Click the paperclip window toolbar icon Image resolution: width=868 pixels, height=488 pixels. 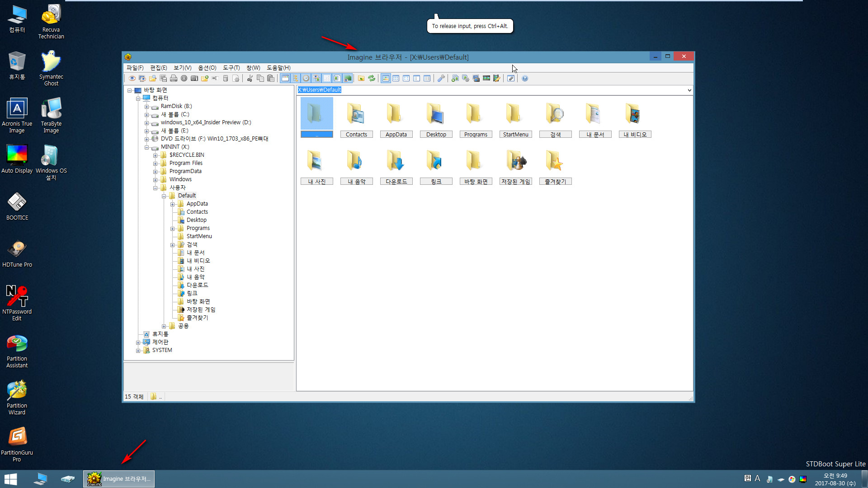pos(511,78)
